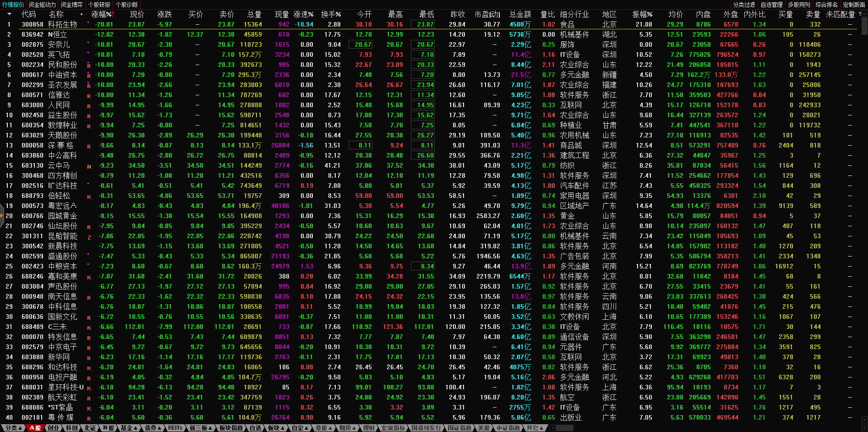Click the K marker beside 倍轻松
Screen dimensions: 868x432
[89, 197]
